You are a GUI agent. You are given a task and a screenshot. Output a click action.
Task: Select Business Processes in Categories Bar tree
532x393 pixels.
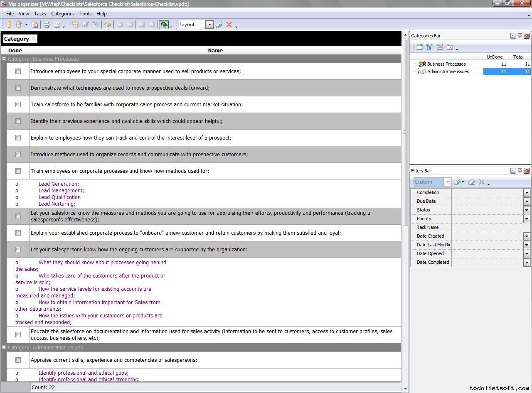pyautogui.click(x=446, y=64)
